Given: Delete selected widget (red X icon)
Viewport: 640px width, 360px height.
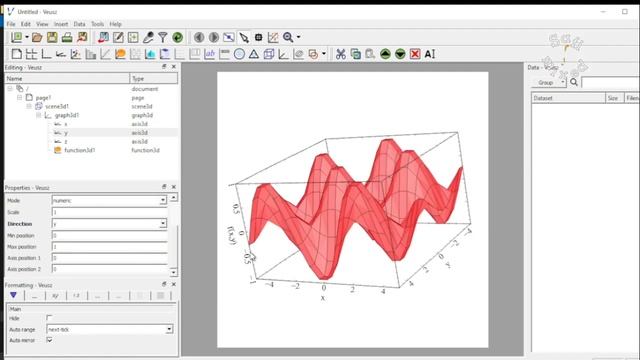Looking at the screenshot, I should pos(415,54).
